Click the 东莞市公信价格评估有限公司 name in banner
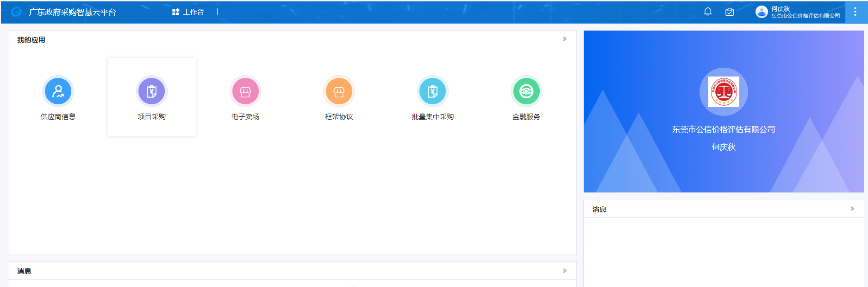The width and height of the screenshot is (868, 287). pyautogui.click(x=724, y=130)
